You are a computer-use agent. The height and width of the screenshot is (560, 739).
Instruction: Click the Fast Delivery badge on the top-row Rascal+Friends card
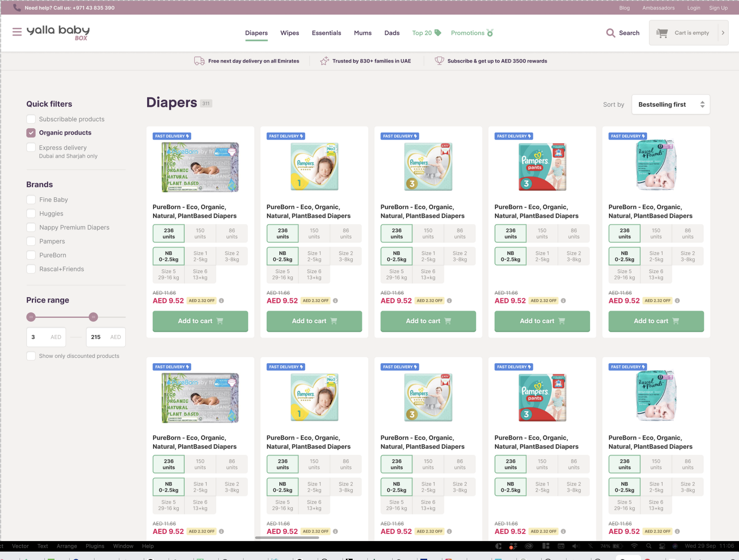[627, 136]
